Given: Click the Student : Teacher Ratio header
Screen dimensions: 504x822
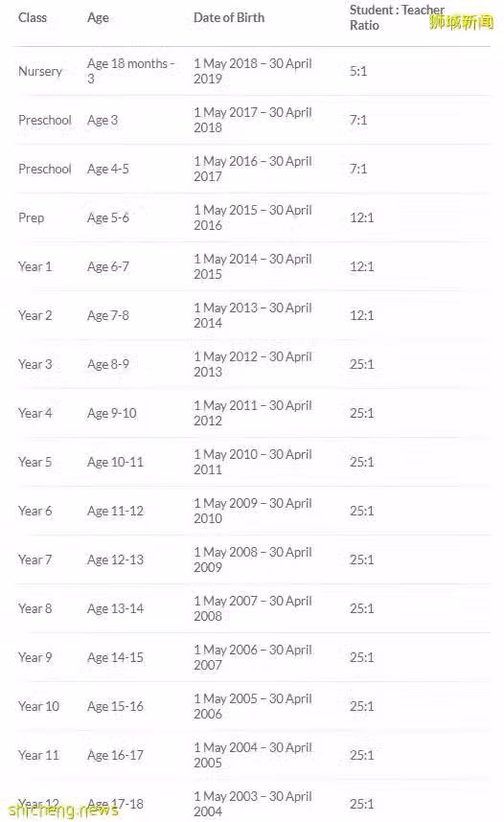Looking at the screenshot, I should (x=397, y=18).
